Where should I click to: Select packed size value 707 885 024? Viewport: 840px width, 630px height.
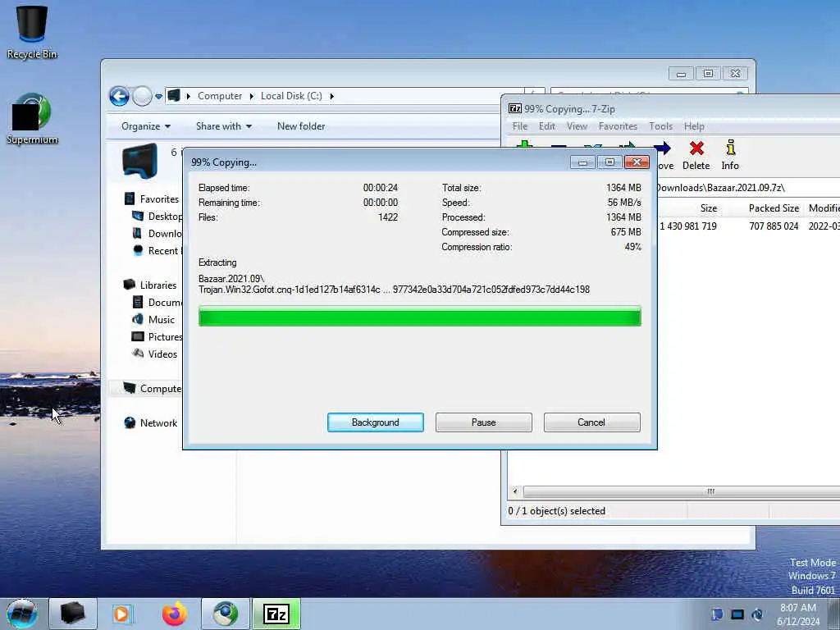point(774,226)
